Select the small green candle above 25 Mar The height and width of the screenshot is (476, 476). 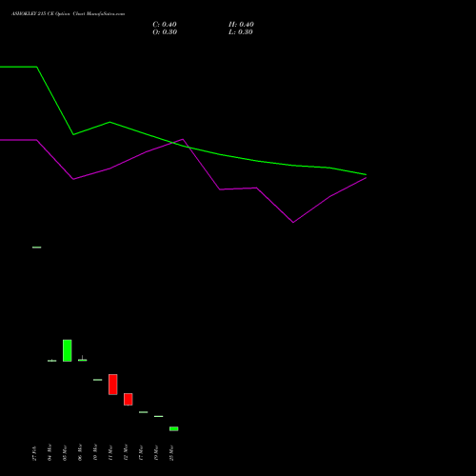point(174,428)
